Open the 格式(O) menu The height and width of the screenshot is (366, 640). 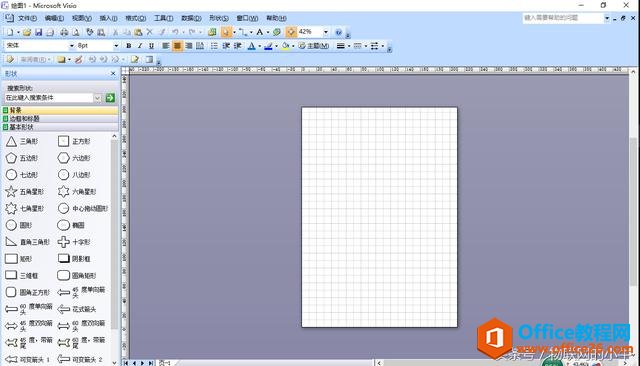tap(136, 18)
